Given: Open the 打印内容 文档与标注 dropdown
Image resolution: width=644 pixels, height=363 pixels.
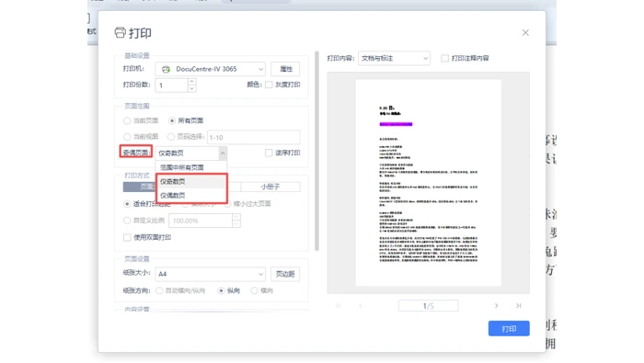Looking at the screenshot, I should 395,58.
